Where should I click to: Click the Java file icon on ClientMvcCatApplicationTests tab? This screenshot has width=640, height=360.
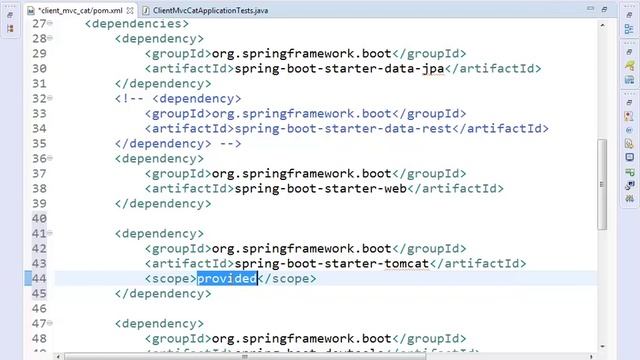(x=146, y=11)
